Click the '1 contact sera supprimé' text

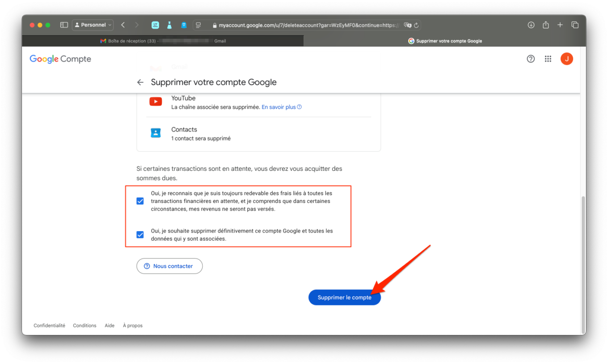(201, 139)
